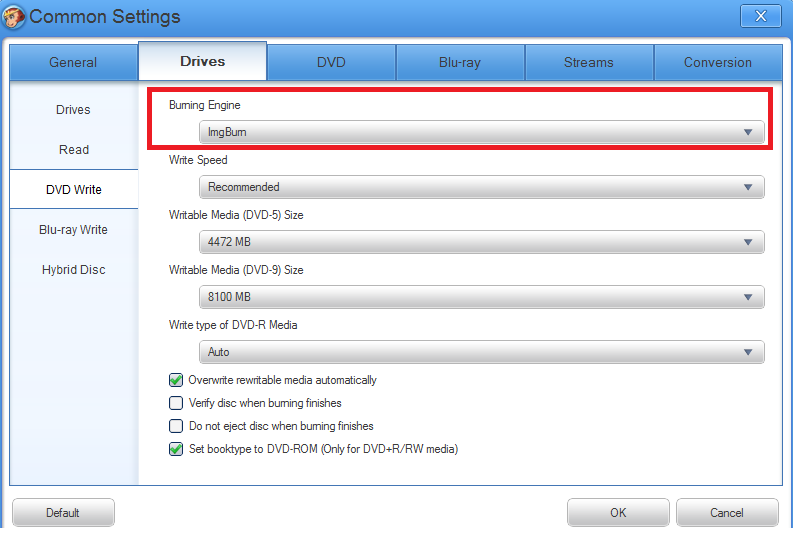This screenshot has height=541, width=793.
Task: Uncheck Overwrite rewritable media automatically
Action: (176, 380)
